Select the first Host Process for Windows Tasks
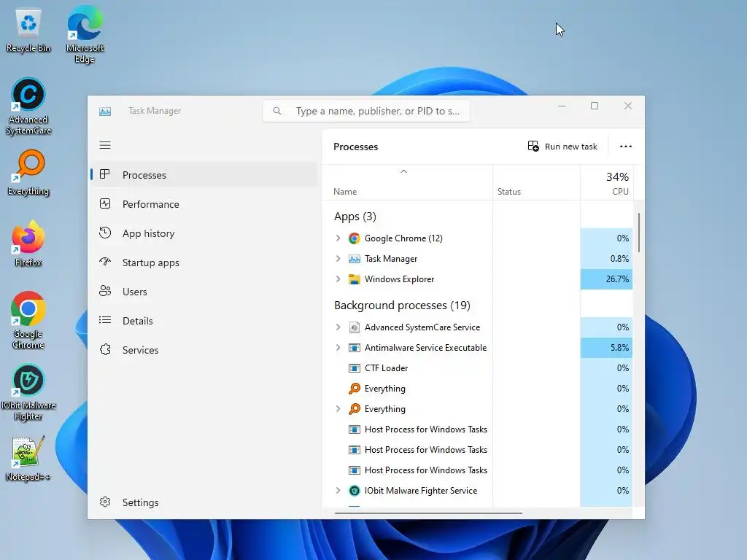Screen dimensions: 747x560 click(x=477, y=429)
